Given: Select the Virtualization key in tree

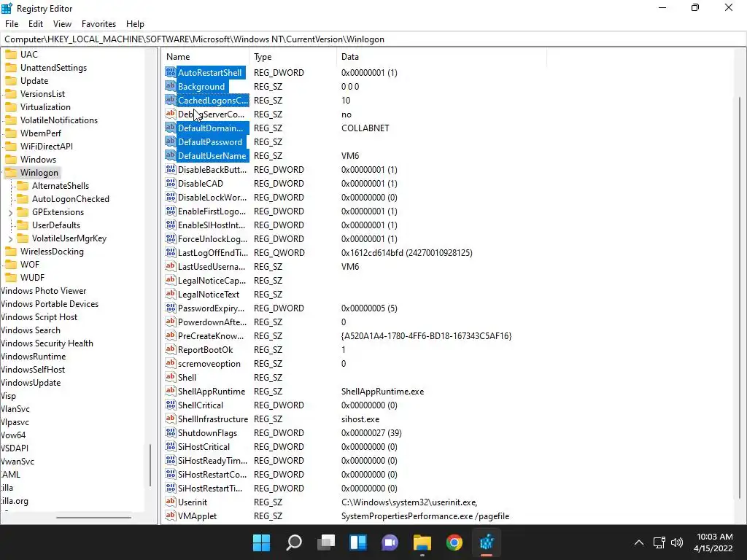Looking at the screenshot, I should (x=45, y=107).
